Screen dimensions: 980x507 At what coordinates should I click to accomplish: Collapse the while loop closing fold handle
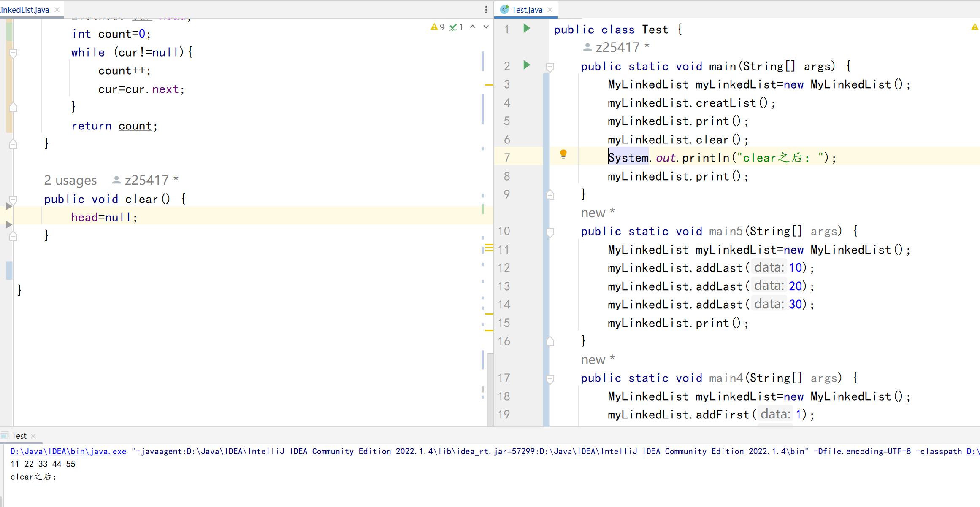point(13,107)
